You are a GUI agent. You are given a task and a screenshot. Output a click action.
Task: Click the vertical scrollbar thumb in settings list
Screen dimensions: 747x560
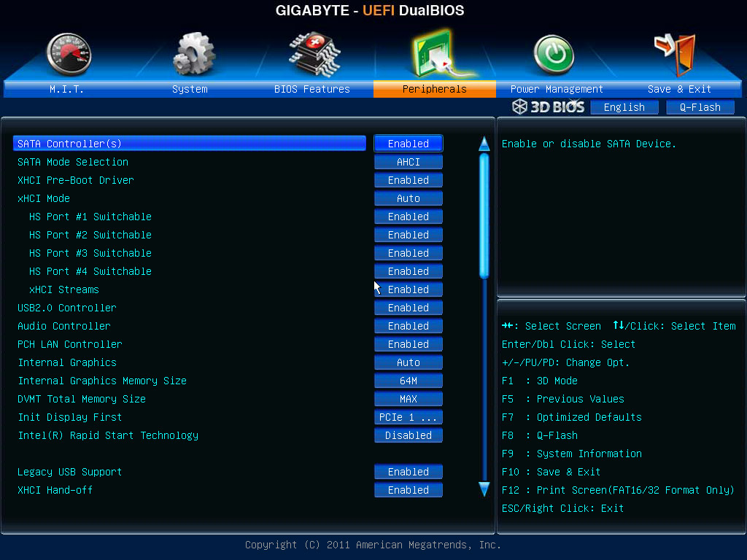point(484,216)
